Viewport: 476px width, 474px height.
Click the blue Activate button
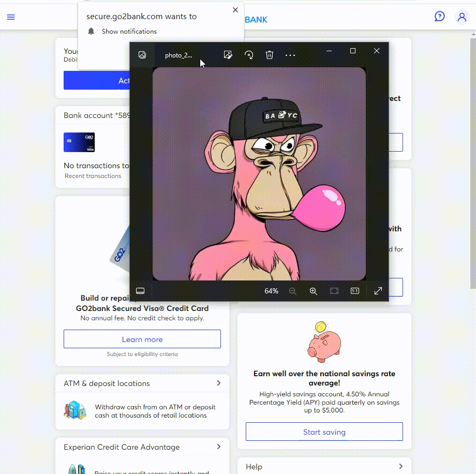[97, 81]
